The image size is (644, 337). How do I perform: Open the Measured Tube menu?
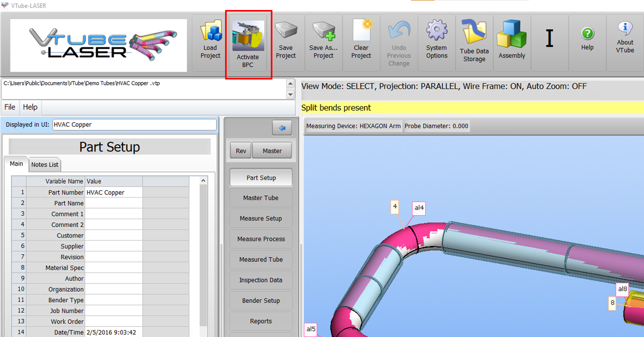pyautogui.click(x=261, y=259)
